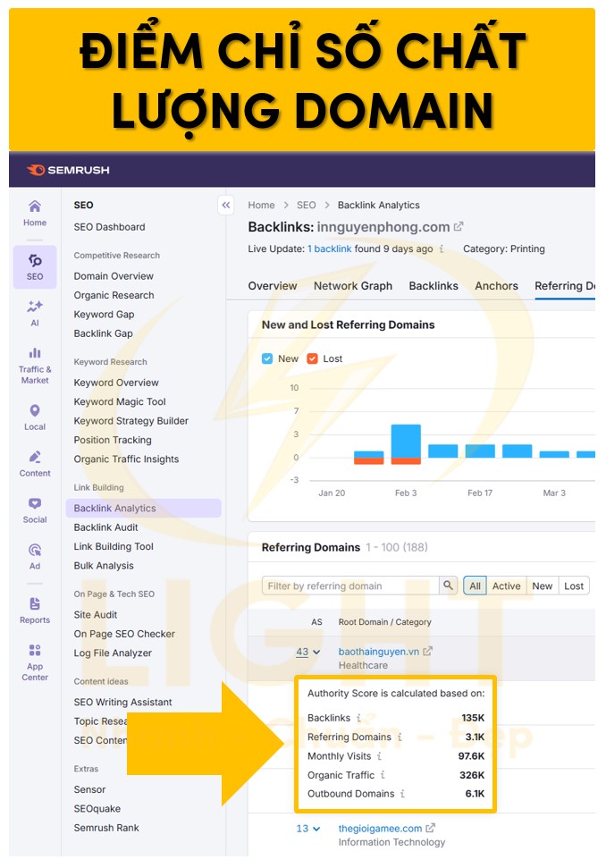The image size is (606, 868).
Task: Open the AI sidebar icon
Action: pyautogui.click(x=34, y=313)
